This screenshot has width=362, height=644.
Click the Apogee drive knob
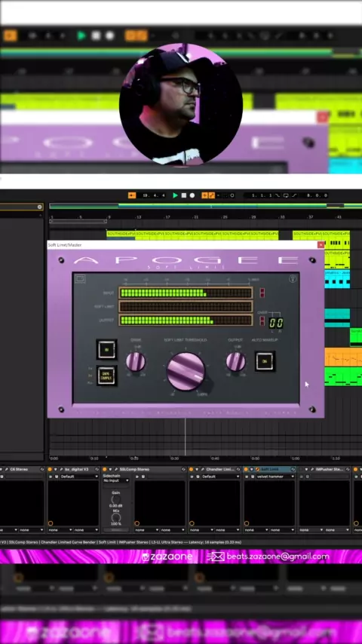point(136,361)
